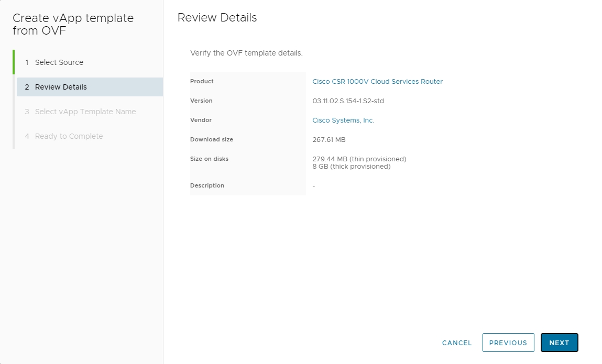Click the 8 GB thick provisioned text

tap(351, 167)
